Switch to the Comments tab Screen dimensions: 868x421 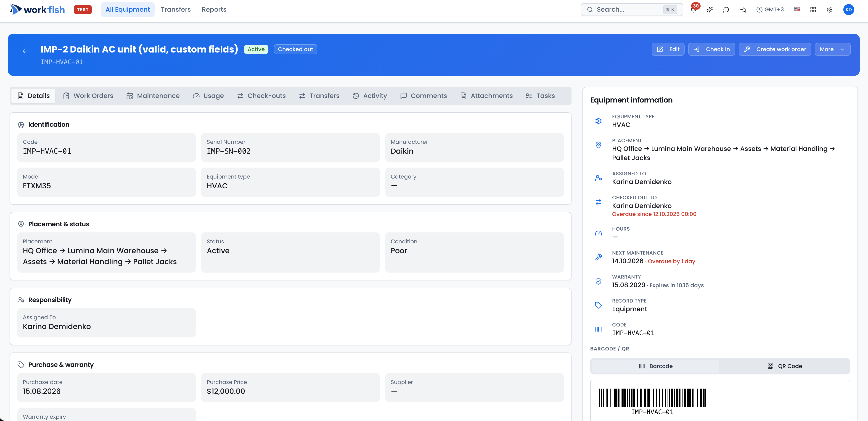(x=423, y=96)
